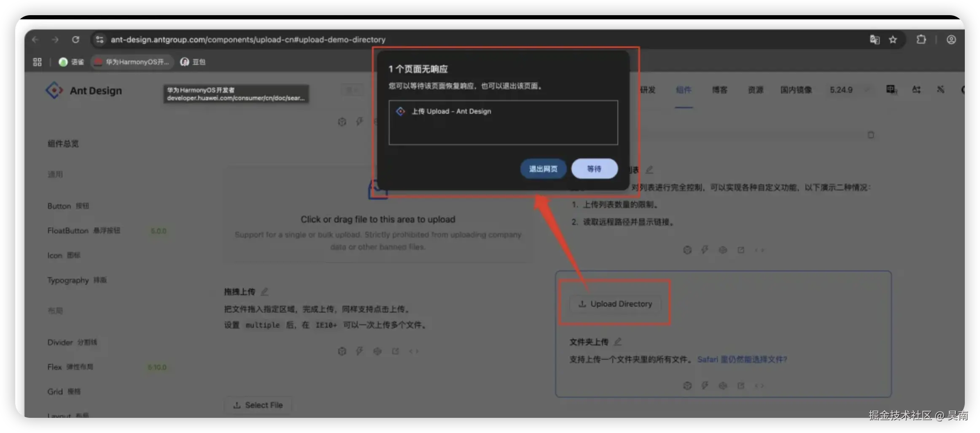Select the 组件 navigation tab
Image resolution: width=980 pixels, height=433 pixels.
pyautogui.click(x=684, y=90)
